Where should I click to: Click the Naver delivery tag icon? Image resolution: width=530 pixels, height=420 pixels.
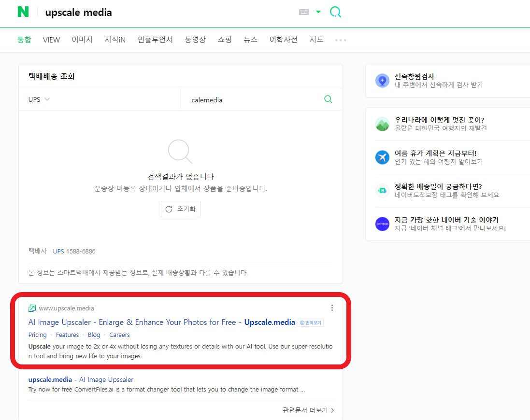(382, 190)
